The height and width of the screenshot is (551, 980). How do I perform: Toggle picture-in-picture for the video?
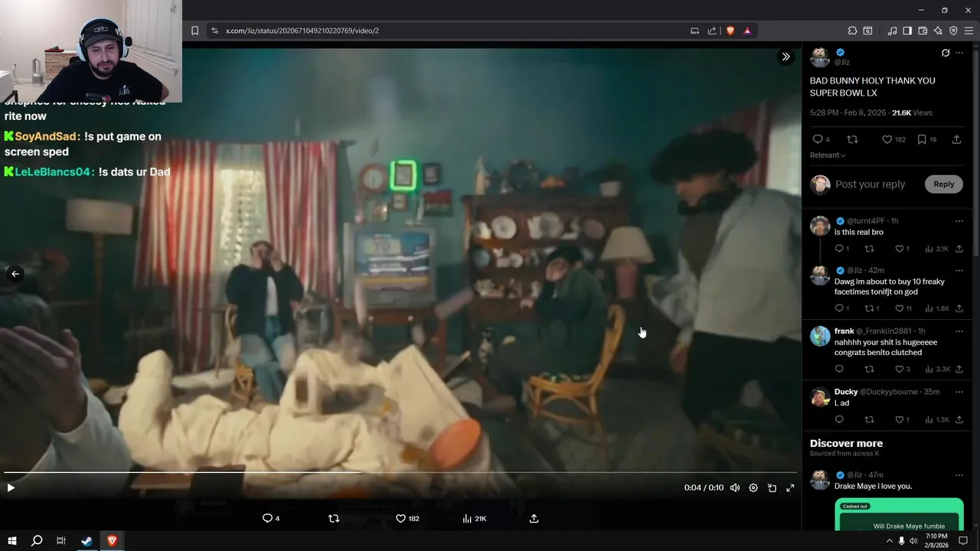[x=772, y=487]
